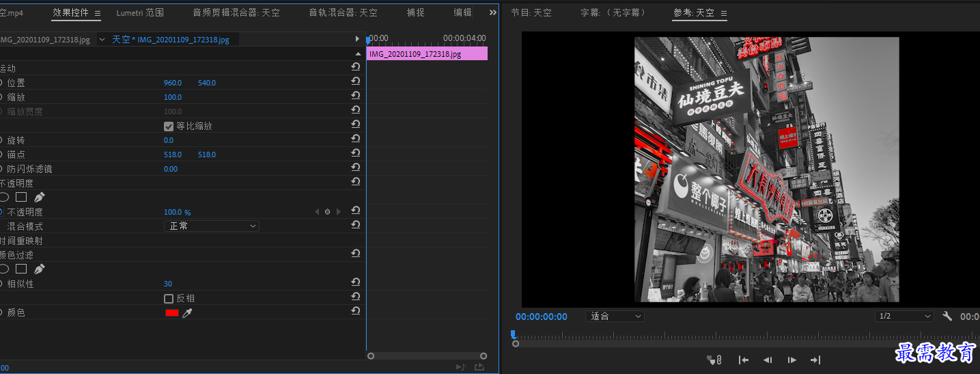Reset the 相似性 parameter

pos(355,282)
